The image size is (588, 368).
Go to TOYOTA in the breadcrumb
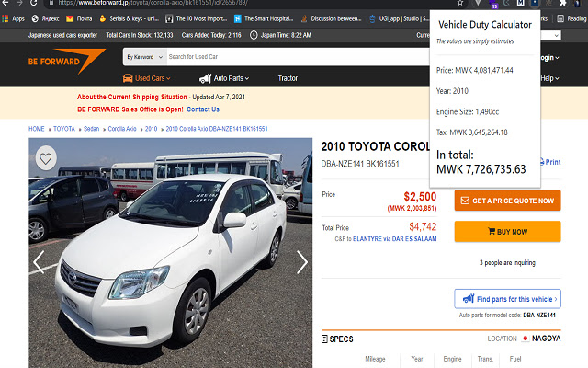pyautogui.click(x=64, y=129)
